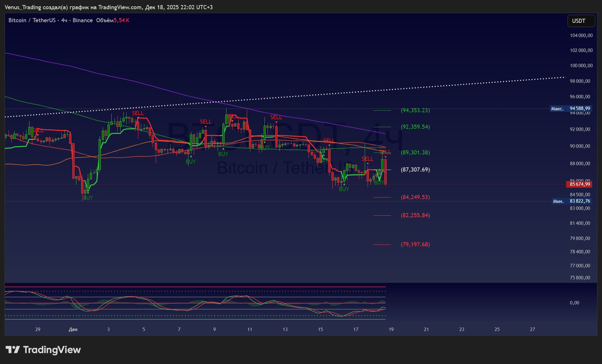Click the Объём 5,54 K volume indicator
The height and width of the screenshot is (364, 602).
pos(113,20)
